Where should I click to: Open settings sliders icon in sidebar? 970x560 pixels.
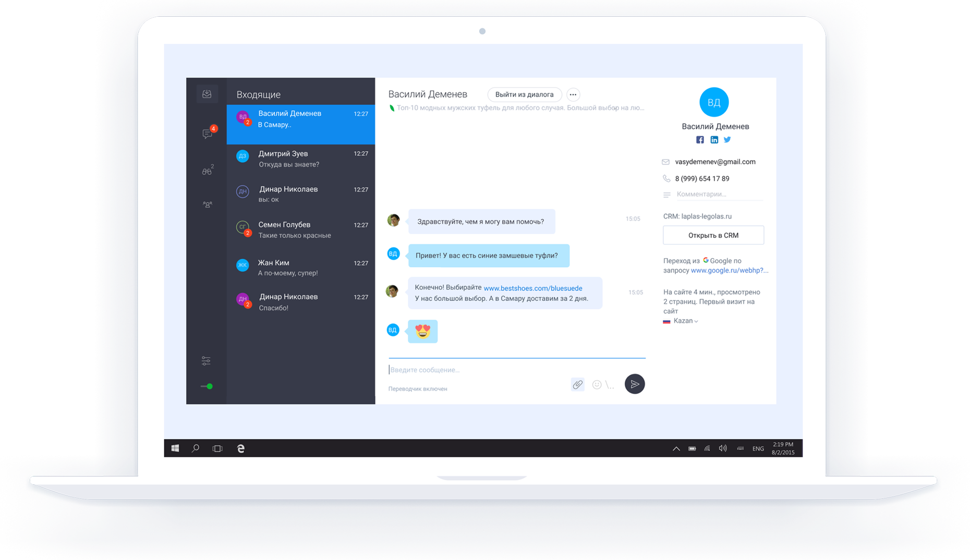coord(207,361)
